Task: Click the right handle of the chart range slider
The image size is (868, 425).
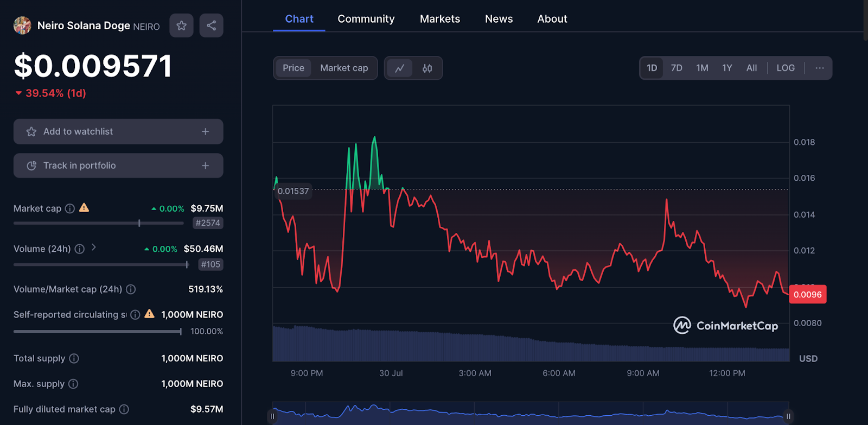Action: 788,416
